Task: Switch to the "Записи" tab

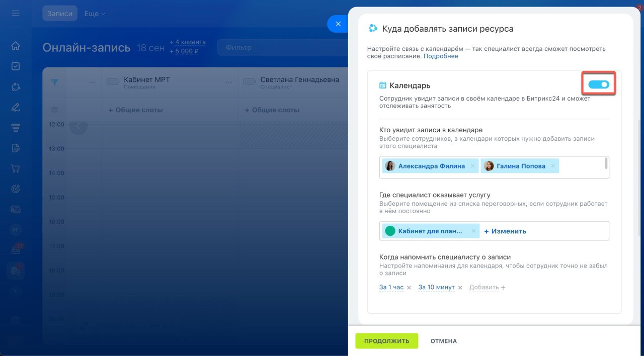Action: coord(60,14)
